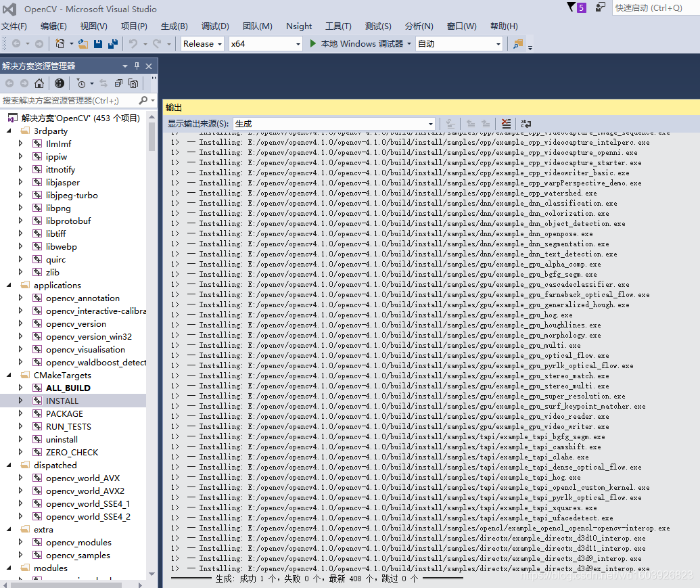
Task: Pin the Solution Explorer panel
Action: point(137,66)
